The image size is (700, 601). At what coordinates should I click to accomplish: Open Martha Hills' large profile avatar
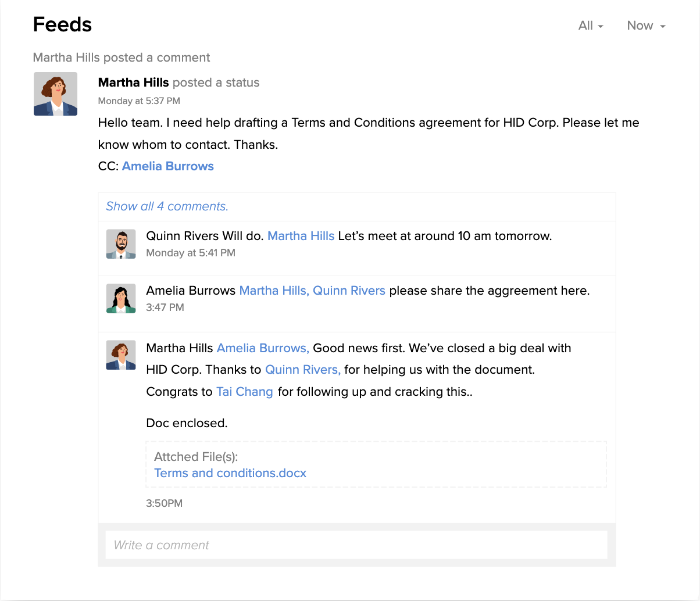[x=55, y=94]
